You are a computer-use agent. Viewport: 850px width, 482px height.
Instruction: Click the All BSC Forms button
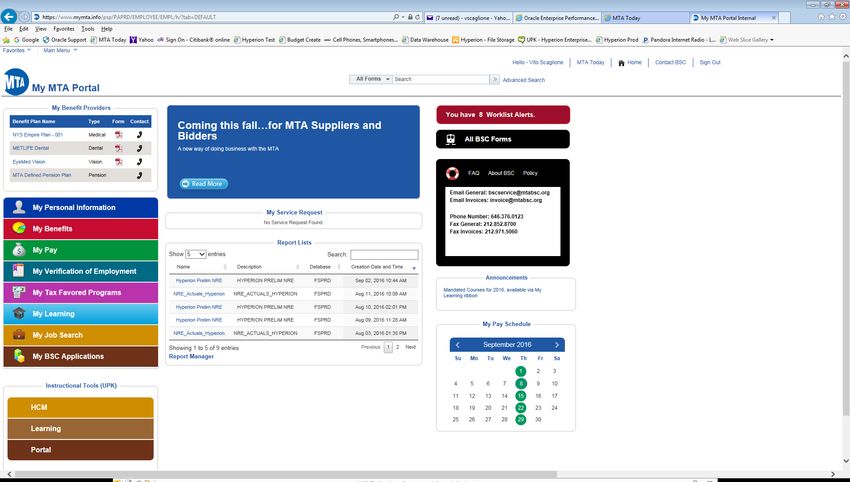[x=503, y=139]
